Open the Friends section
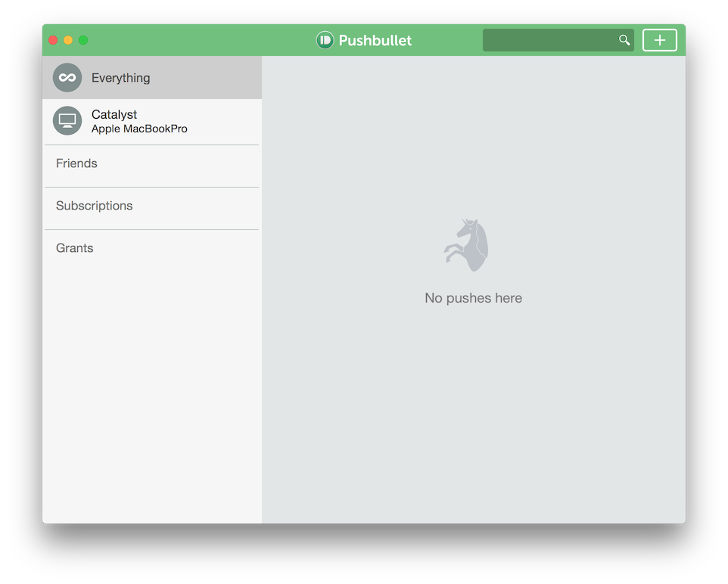 pyautogui.click(x=76, y=163)
